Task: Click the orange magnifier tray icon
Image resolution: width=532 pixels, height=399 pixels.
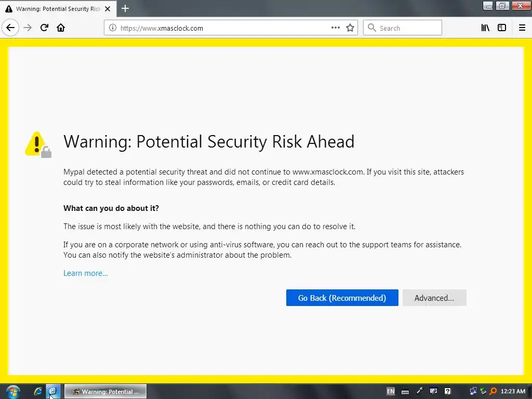Action: tap(494, 391)
